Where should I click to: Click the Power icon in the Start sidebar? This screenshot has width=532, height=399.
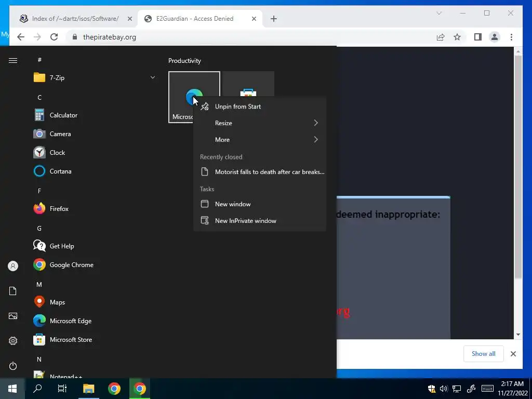click(13, 366)
